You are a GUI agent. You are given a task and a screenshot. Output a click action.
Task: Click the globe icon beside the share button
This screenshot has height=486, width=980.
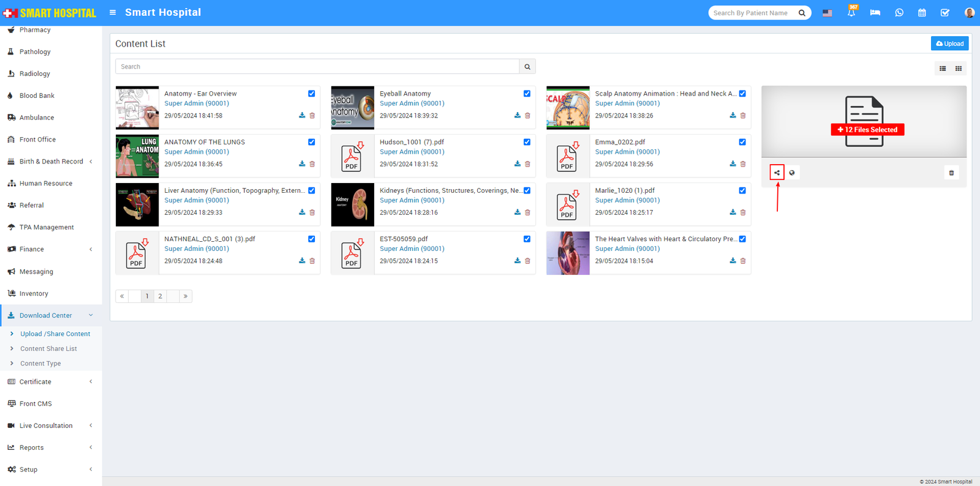(792, 173)
